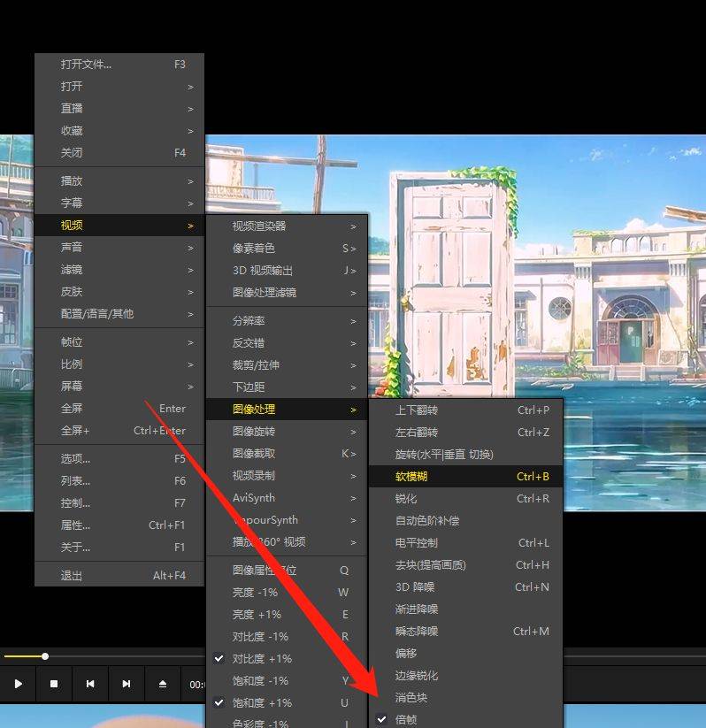706x728 pixels.
Task: Open 属性... Ctrl+F1 item
Action: (119, 525)
